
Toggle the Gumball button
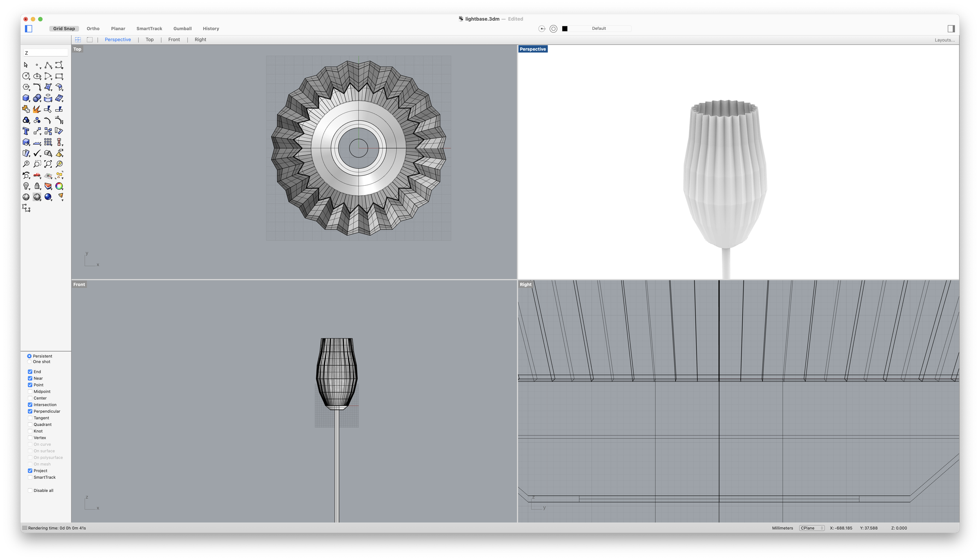182,29
